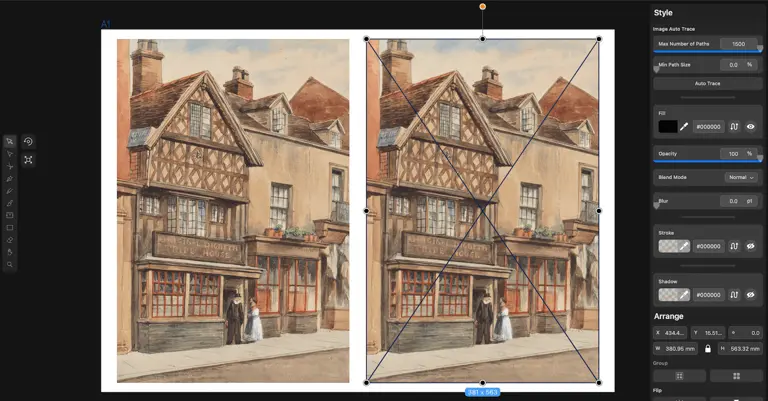The width and height of the screenshot is (768, 401).
Task: Select the Pencil tool
Action: tap(9, 191)
